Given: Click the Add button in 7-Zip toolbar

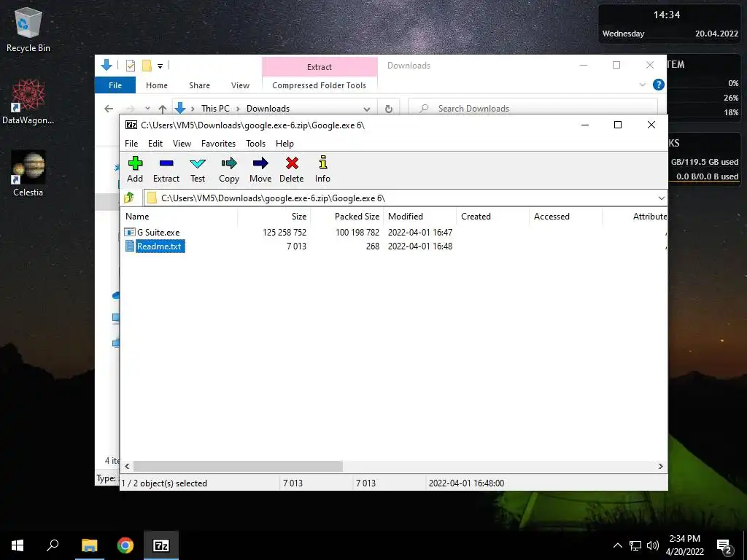Looking at the screenshot, I should [135, 169].
